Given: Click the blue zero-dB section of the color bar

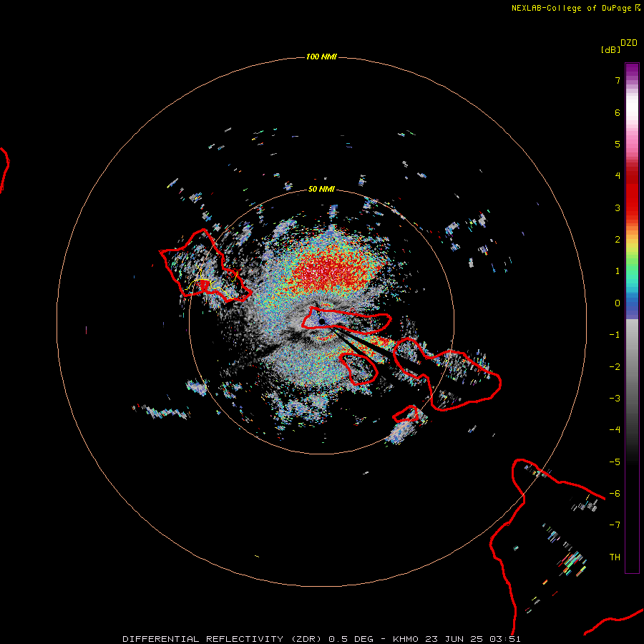Looking at the screenshot, I should (632, 306).
